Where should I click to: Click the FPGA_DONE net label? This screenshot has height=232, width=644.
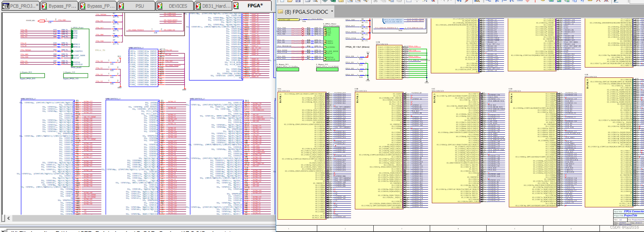point(351,32)
